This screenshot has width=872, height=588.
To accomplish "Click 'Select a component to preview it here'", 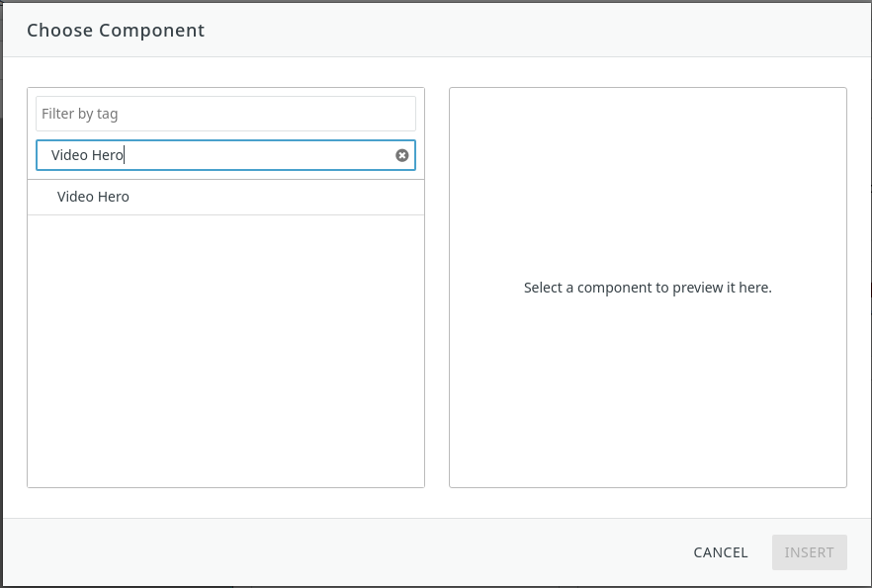I will click(648, 289).
